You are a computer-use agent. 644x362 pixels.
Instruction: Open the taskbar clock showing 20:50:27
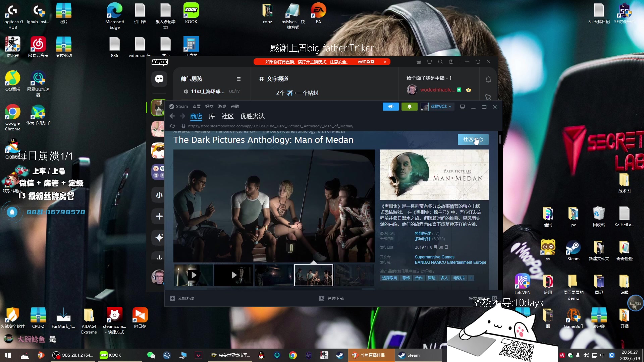click(630, 355)
